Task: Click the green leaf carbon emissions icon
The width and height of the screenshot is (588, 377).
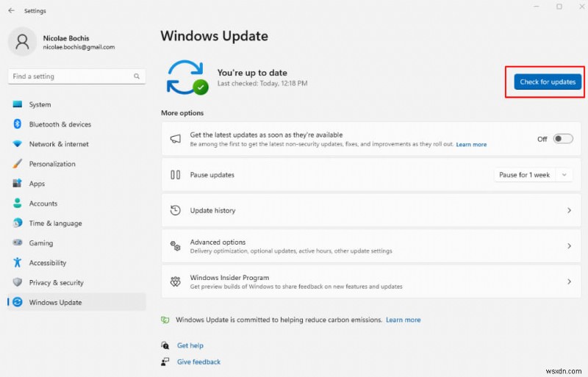Action: [x=165, y=320]
